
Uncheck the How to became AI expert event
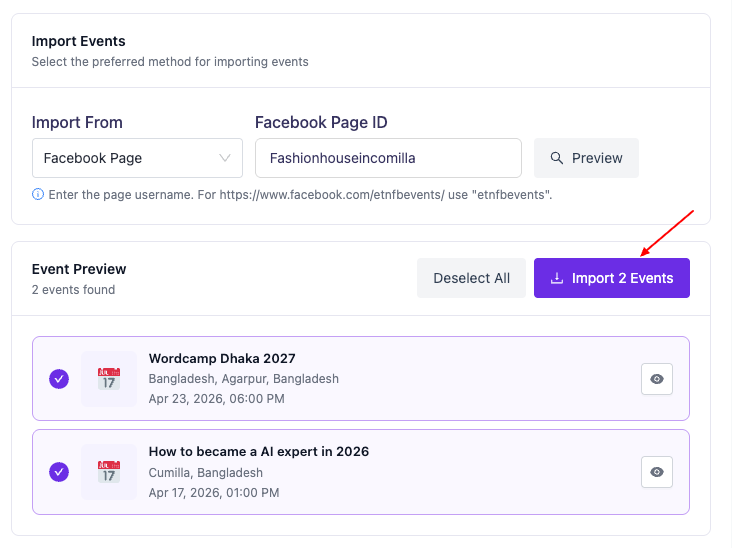pyautogui.click(x=59, y=472)
